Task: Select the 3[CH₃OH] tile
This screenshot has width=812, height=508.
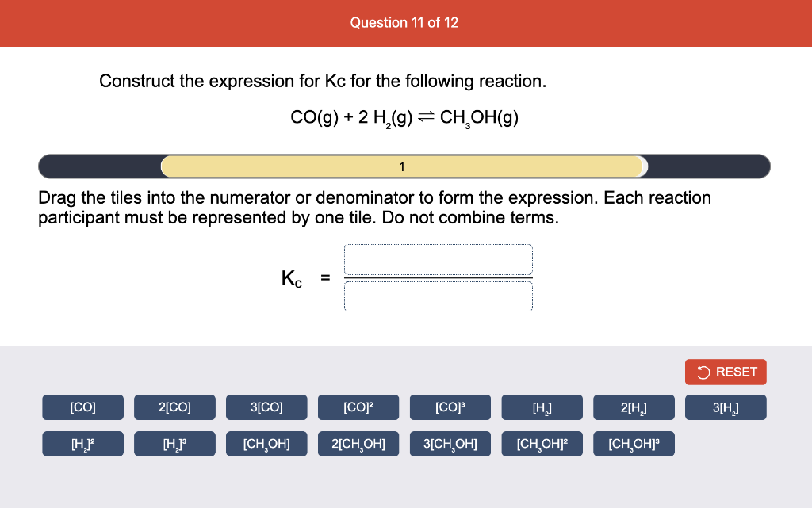Action: click(450, 443)
